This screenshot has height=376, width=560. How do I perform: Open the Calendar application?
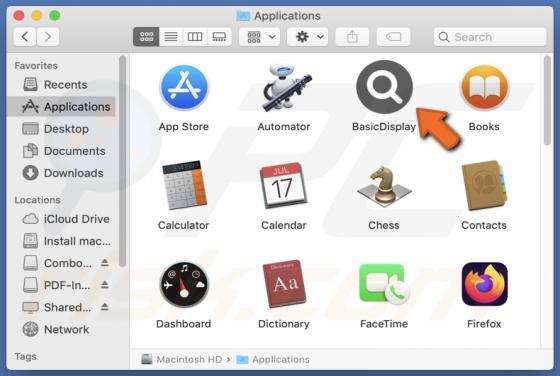284,185
